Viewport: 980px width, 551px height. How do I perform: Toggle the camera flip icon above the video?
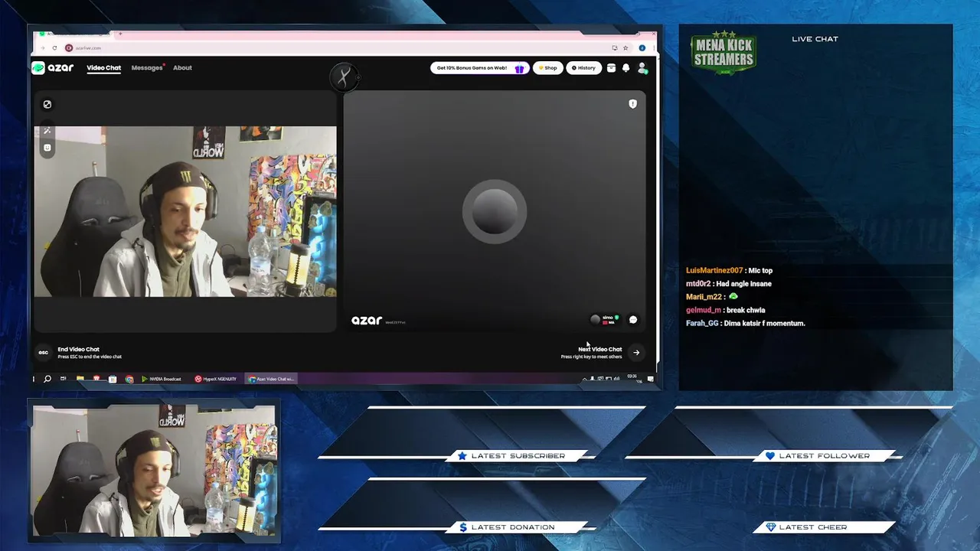click(47, 104)
